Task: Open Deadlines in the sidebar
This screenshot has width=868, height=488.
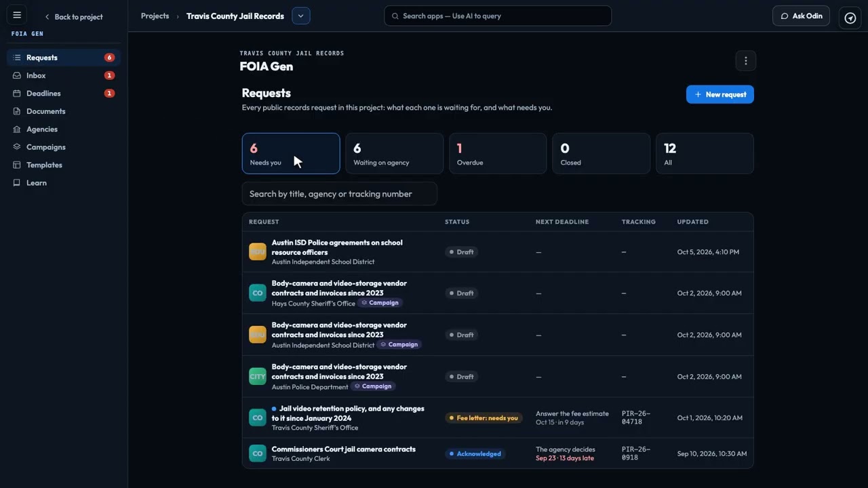Action: [x=64, y=94]
